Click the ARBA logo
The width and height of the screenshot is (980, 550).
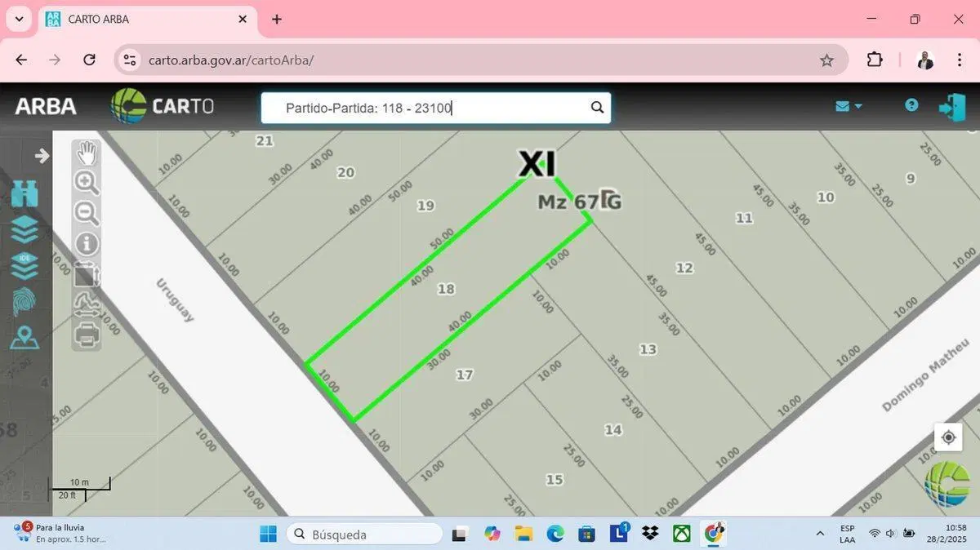46,106
